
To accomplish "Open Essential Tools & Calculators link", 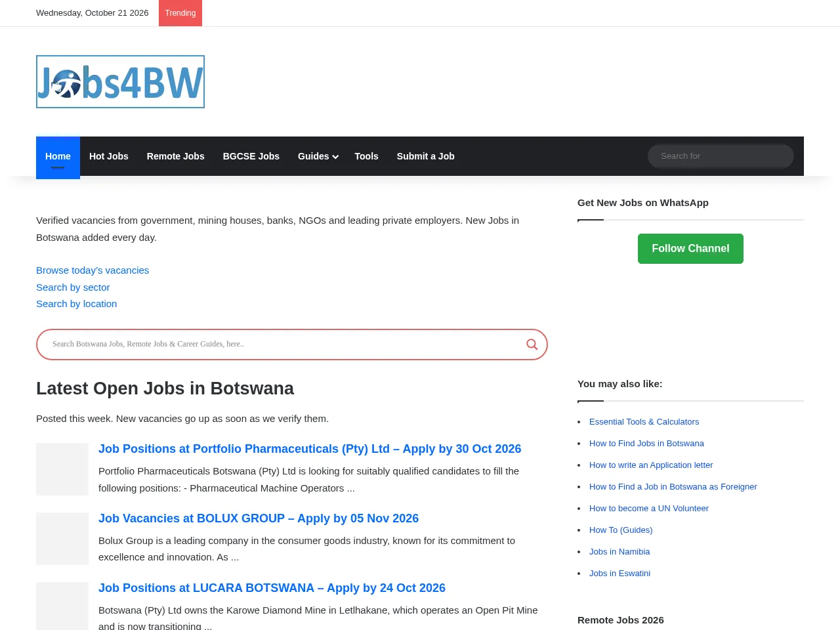I will tap(644, 422).
